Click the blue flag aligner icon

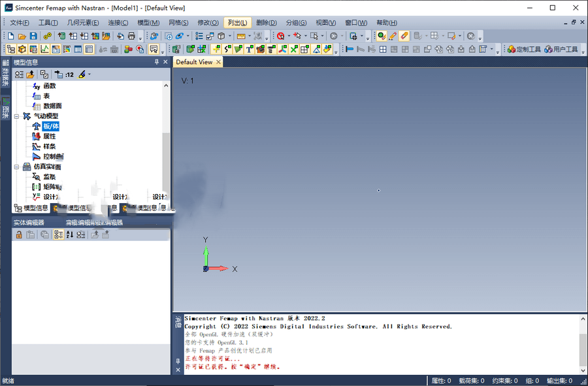tap(350, 49)
